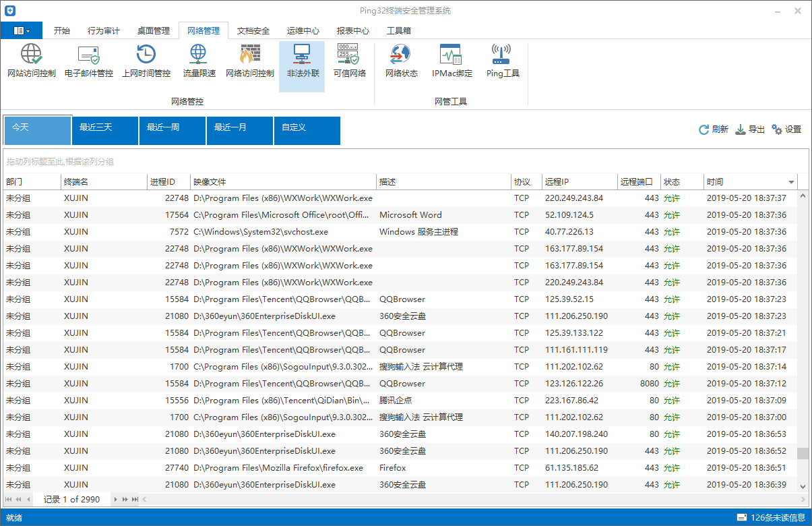Sort by 远程IP column header

coord(580,182)
